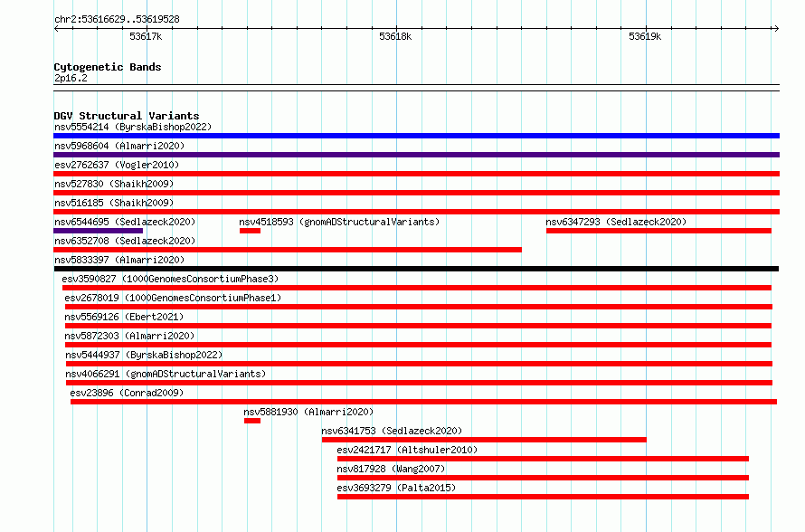This screenshot has width=805, height=532.
Task: Select the red bar under esv23896
Action: pyautogui.click(x=423, y=402)
